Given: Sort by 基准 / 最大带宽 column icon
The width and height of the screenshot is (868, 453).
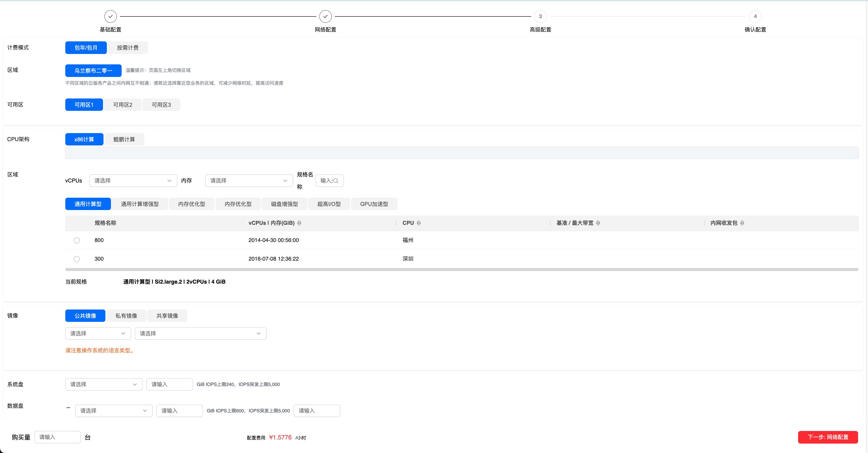Looking at the screenshot, I should (598, 223).
